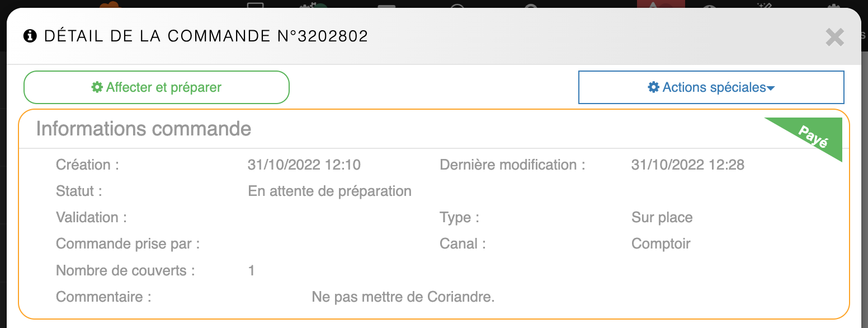Image resolution: width=868 pixels, height=328 pixels.
Task: Click the comment "Ne pas mettre de Coriandre."
Action: click(403, 297)
